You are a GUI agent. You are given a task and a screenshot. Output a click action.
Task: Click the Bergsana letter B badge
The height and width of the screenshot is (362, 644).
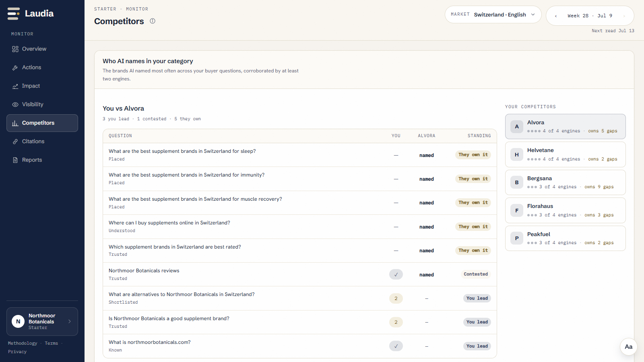click(517, 182)
